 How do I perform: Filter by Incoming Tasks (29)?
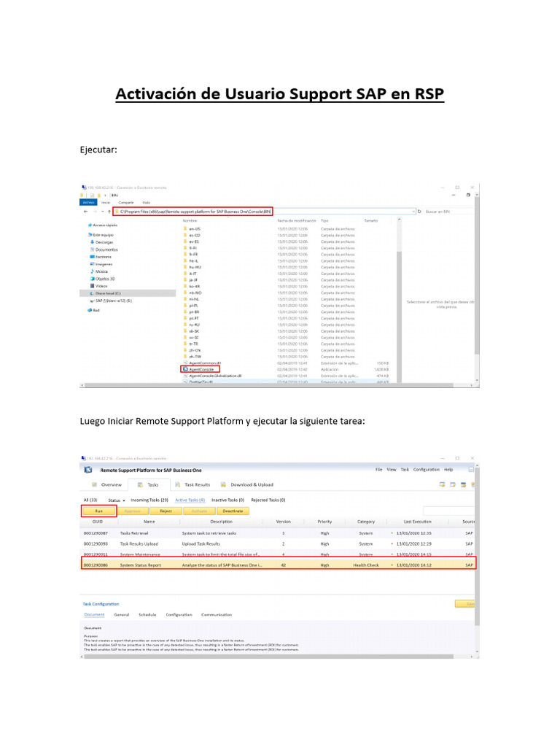tap(149, 500)
